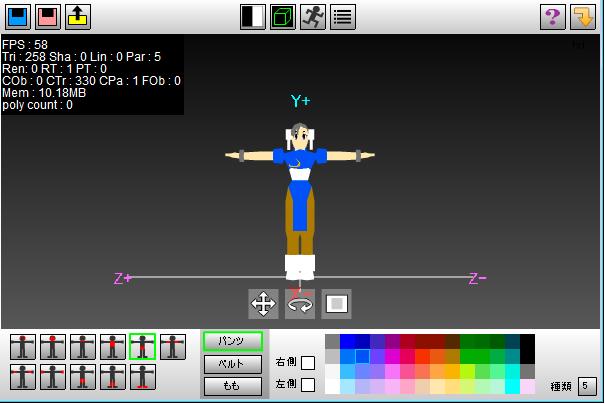Pick the magenta color swatch

pos(392,357)
